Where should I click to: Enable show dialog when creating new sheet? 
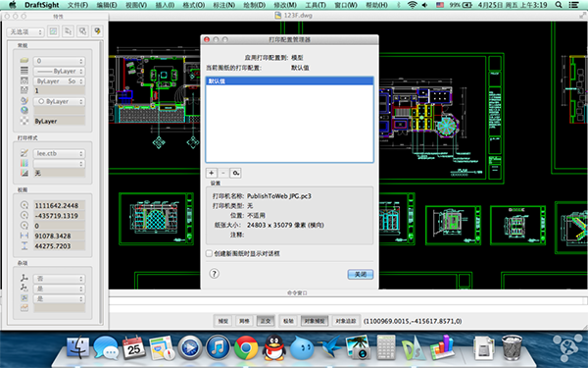click(210, 253)
